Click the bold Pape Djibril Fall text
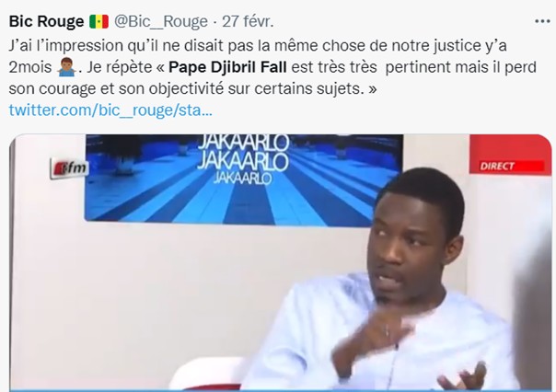The height and width of the screenshot is (392, 556). tap(227, 67)
